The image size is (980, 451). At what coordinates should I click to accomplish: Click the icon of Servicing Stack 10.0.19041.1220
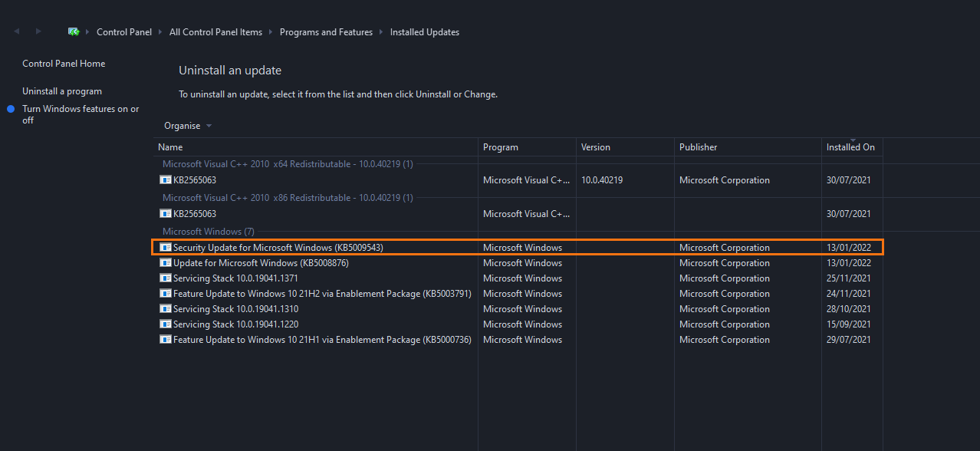166,324
